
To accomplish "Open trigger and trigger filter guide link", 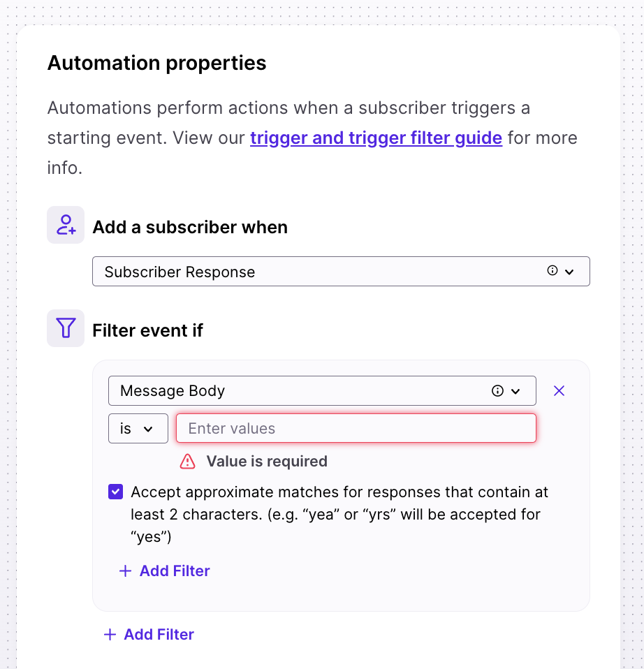I will click(x=376, y=138).
